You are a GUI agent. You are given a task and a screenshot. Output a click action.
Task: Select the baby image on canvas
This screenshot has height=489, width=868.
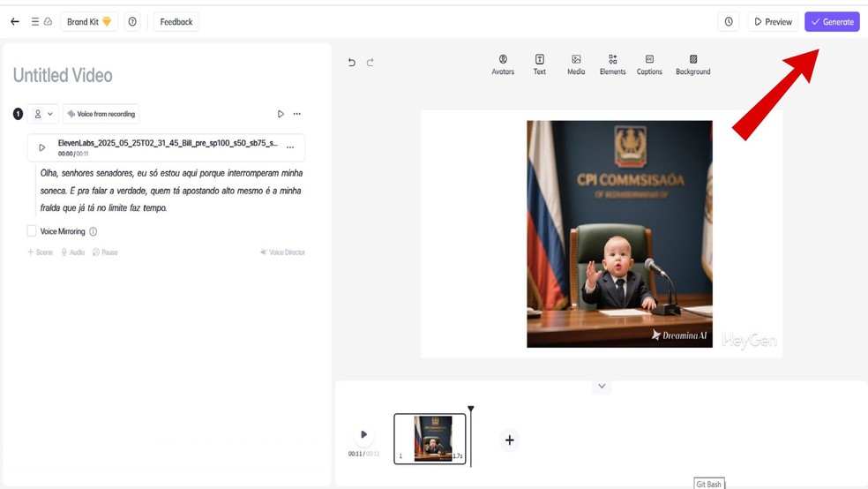[x=619, y=234]
